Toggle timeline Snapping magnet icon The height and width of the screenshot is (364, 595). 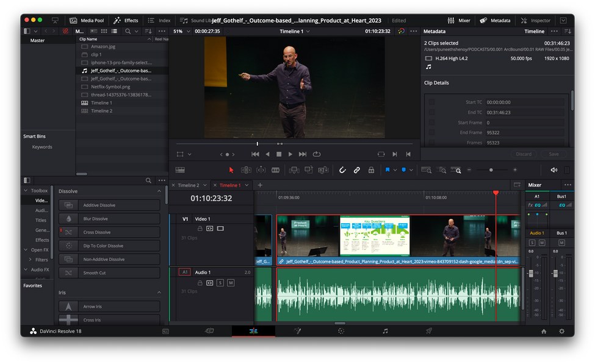[x=343, y=170]
